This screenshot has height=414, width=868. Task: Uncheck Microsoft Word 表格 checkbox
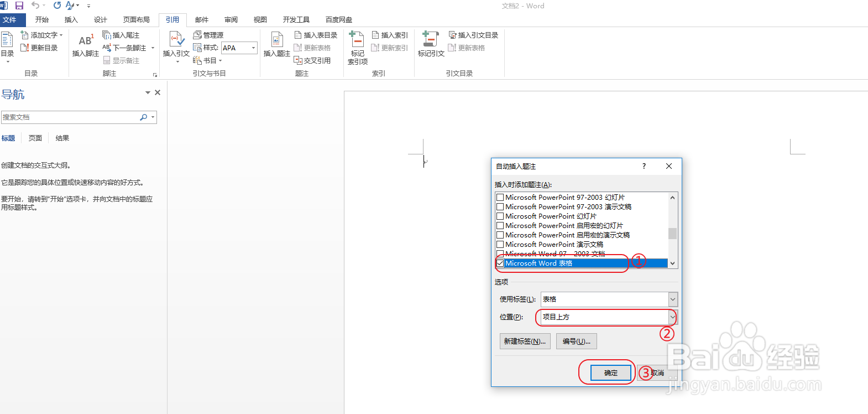click(x=500, y=263)
